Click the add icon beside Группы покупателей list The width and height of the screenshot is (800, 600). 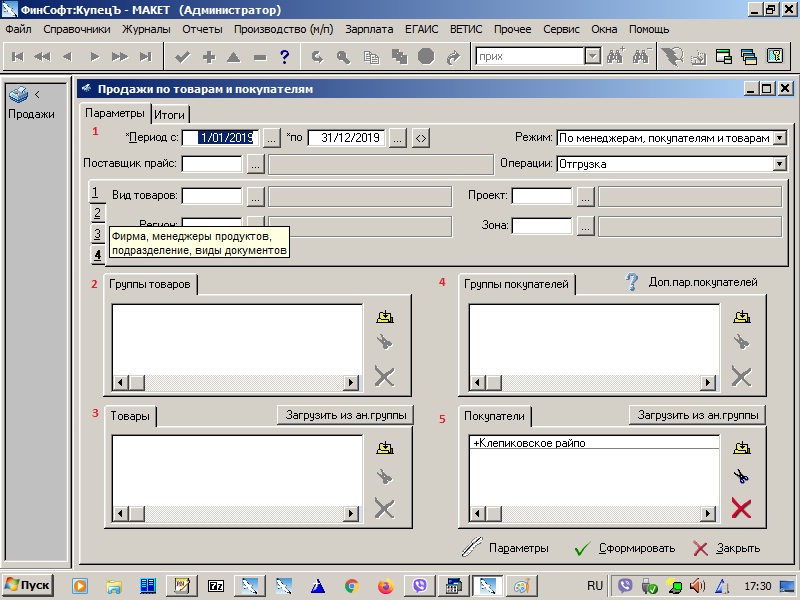click(741, 316)
